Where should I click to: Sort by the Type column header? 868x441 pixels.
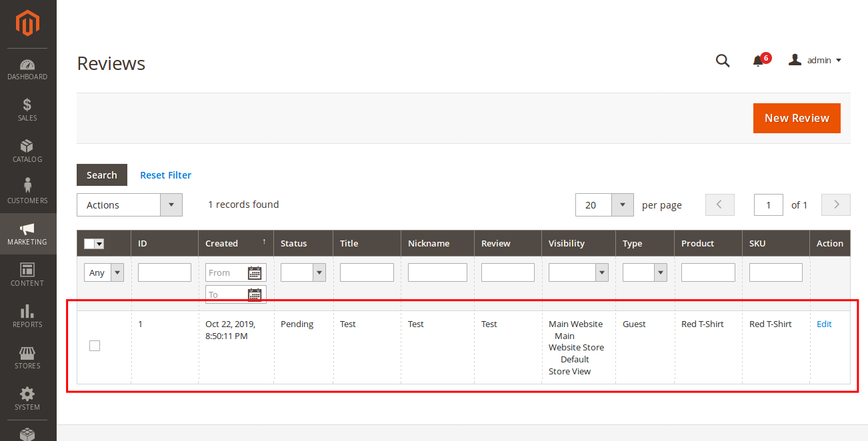point(645,243)
